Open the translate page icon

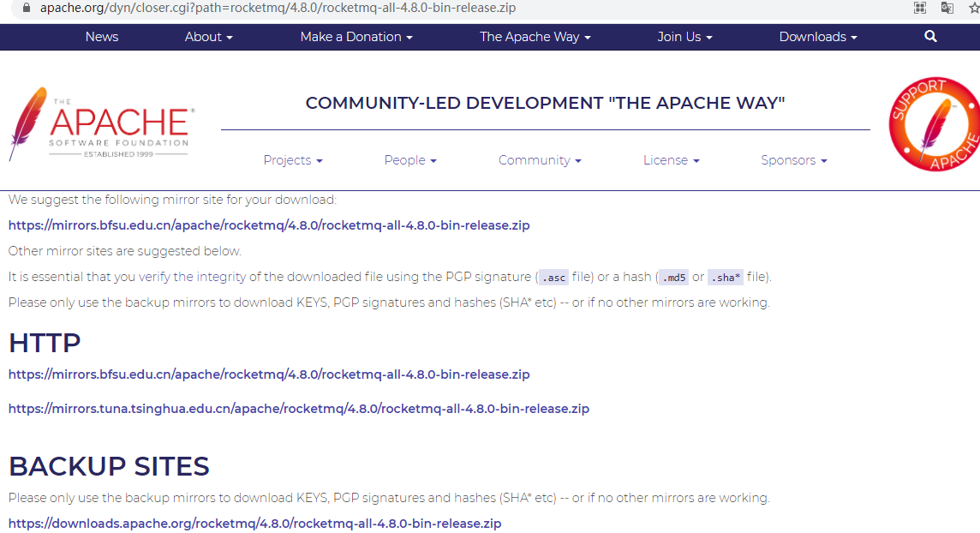pyautogui.click(x=947, y=8)
